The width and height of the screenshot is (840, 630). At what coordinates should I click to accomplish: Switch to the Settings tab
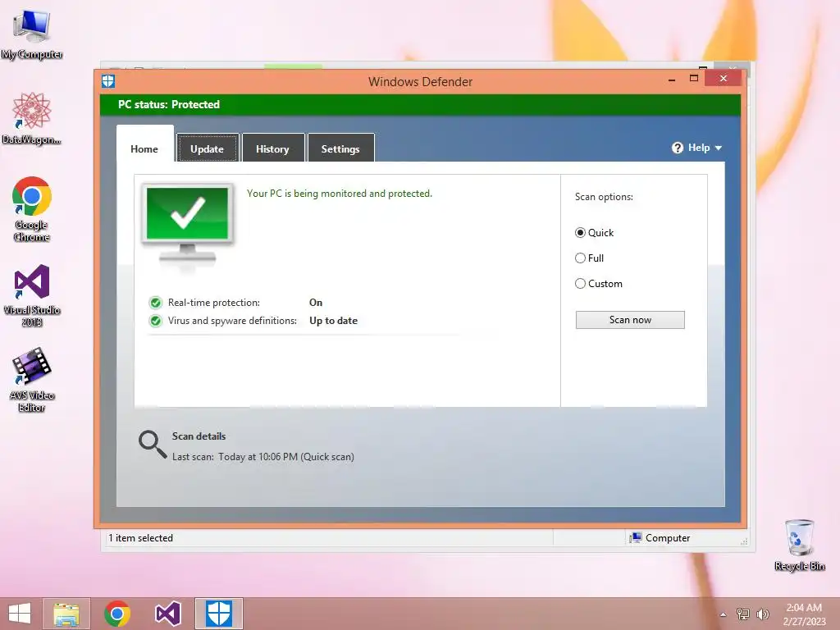(x=340, y=149)
